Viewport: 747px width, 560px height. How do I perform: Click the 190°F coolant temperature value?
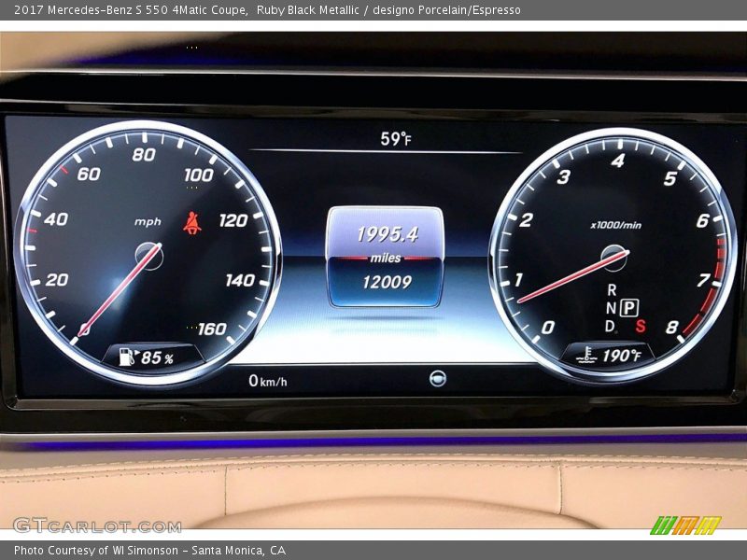click(622, 356)
